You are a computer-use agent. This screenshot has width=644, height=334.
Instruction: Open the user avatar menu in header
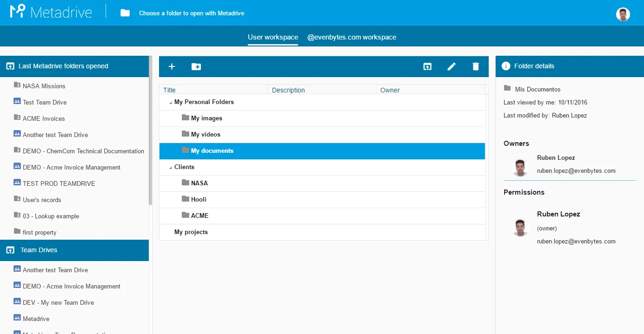[623, 14]
